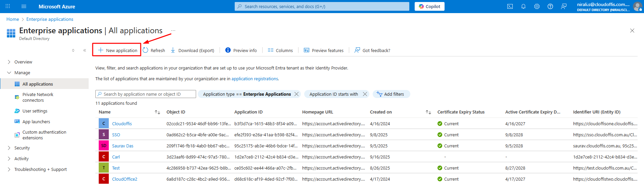Click Got feedback?
The width and height of the screenshot is (644, 184).
(x=372, y=50)
